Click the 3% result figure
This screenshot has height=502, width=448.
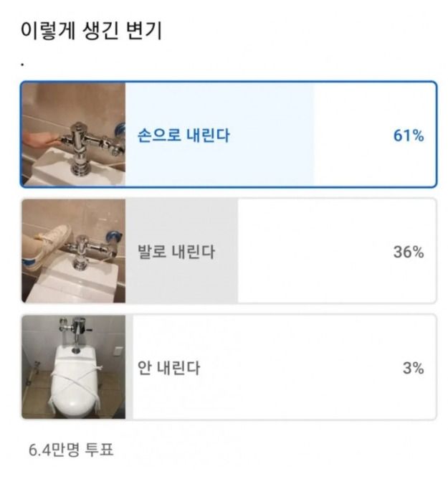pyautogui.click(x=412, y=369)
